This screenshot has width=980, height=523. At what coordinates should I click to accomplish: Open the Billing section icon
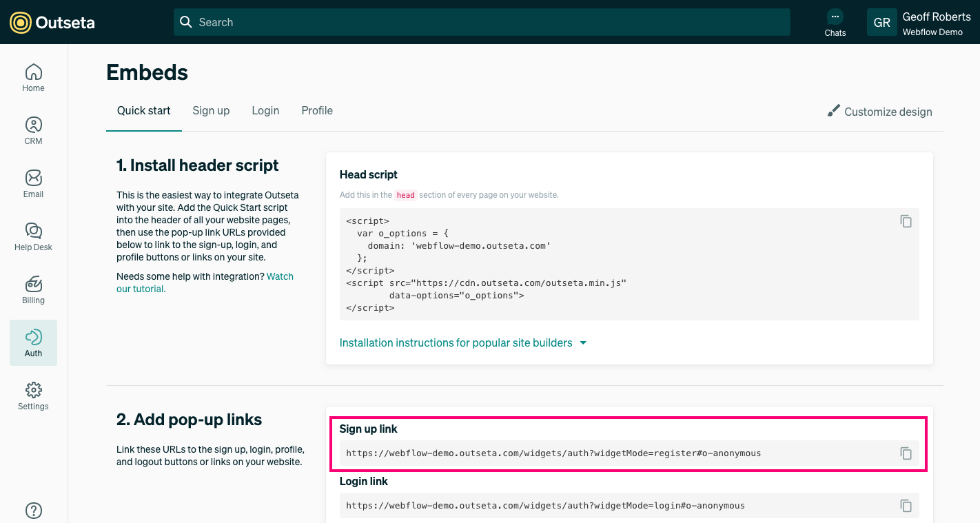[x=33, y=289]
